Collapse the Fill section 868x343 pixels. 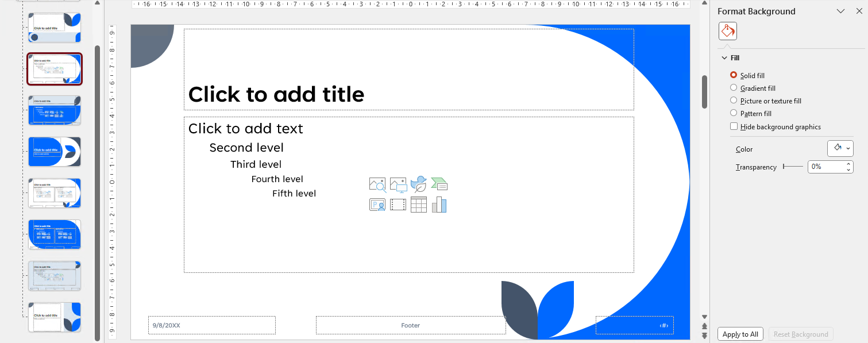(x=724, y=58)
